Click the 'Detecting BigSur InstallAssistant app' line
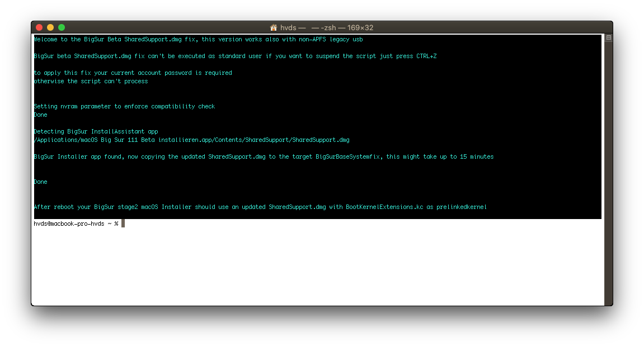This screenshot has height=347, width=644. [96, 132]
